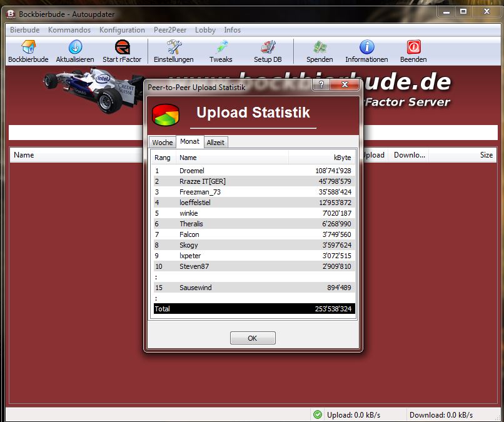
Task: Click the Aktualisieren update icon
Action: [75, 48]
